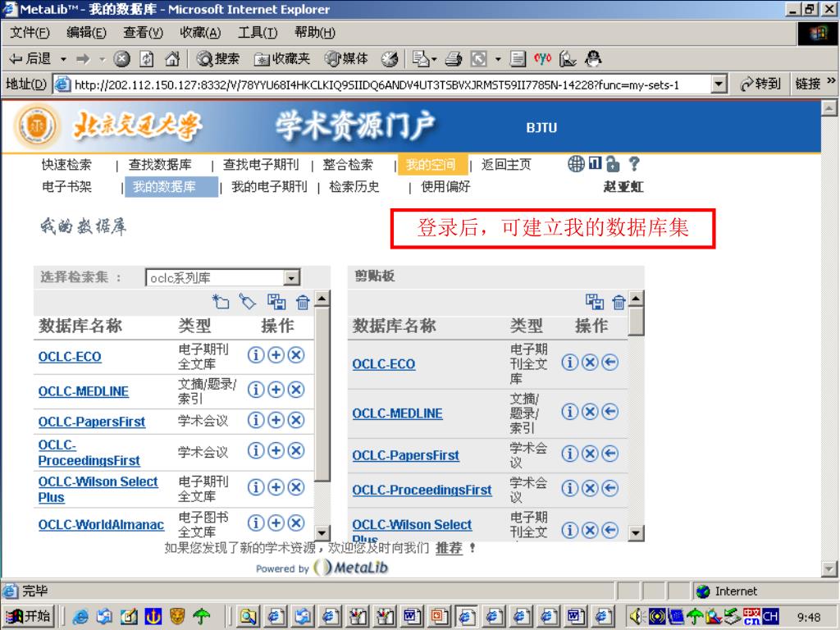Open the oclc系列库 set selection dropdown

click(291, 277)
